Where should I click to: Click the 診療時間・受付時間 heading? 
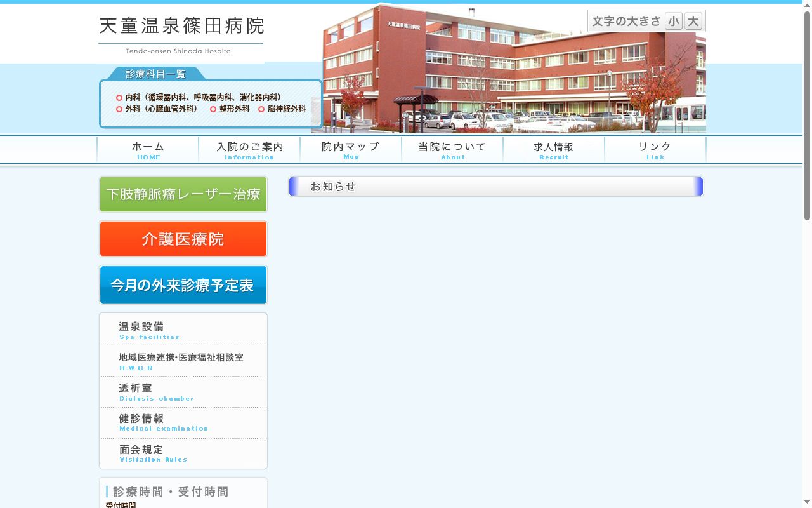[x=171, y=491]
